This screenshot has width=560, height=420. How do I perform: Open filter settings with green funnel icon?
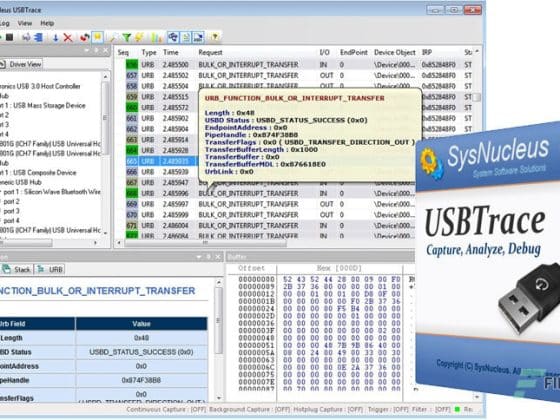pyautogui.click(x=126, y=38)
